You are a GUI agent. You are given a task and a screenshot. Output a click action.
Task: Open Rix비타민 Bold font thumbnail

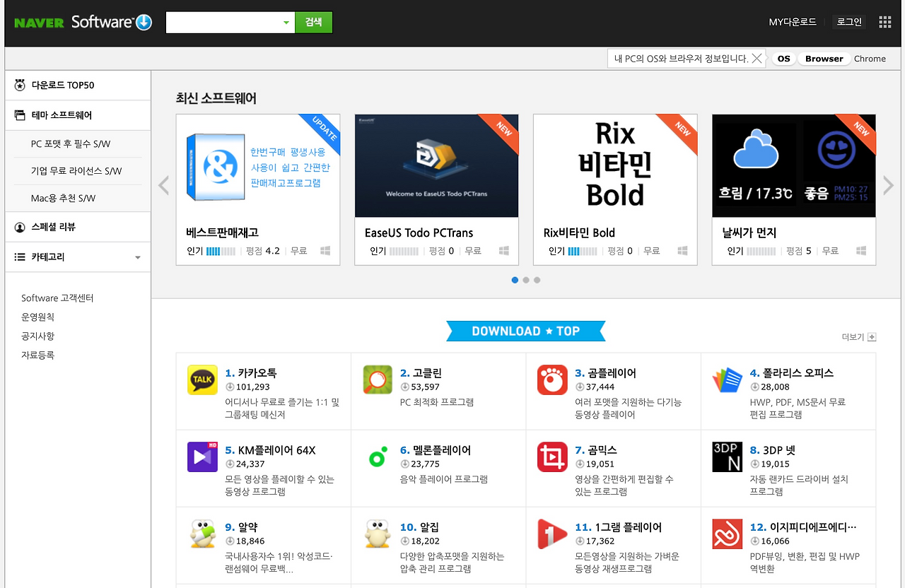coord(615,166)
